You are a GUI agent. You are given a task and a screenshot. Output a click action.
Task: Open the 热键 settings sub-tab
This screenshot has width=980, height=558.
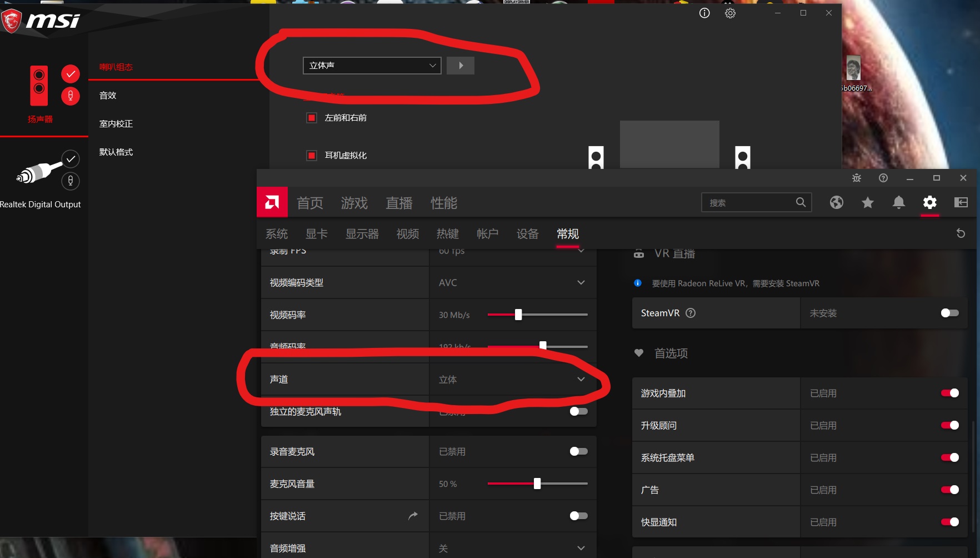pyautogui.click(x=448, y=234)
